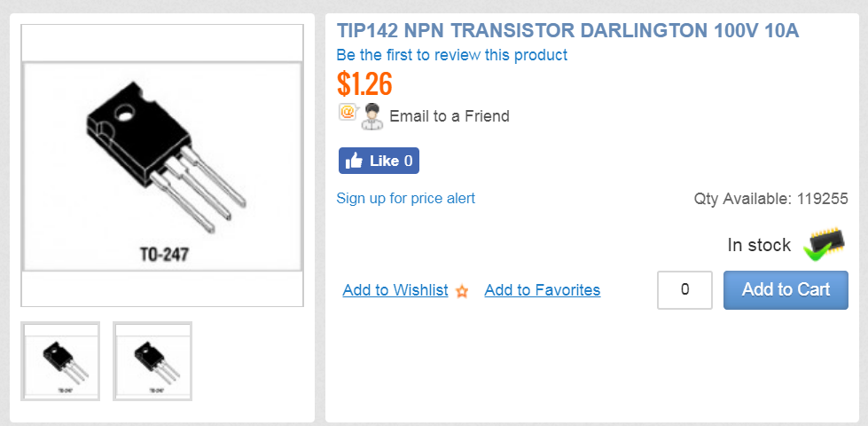Open the Email to a Friend link
This screenshot has width=868, height=426.
click(x=449, y=116)
